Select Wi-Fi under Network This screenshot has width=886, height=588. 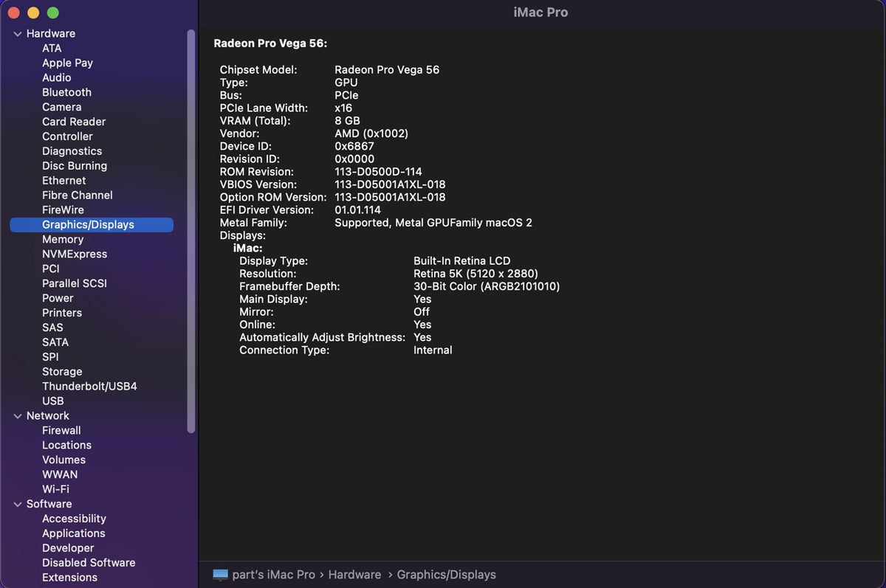(59, 489)
